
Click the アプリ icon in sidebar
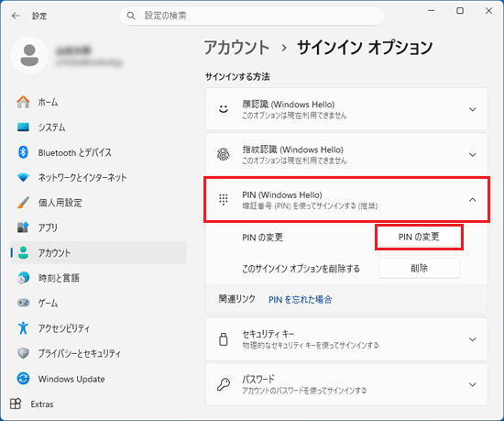click(23, 227)
